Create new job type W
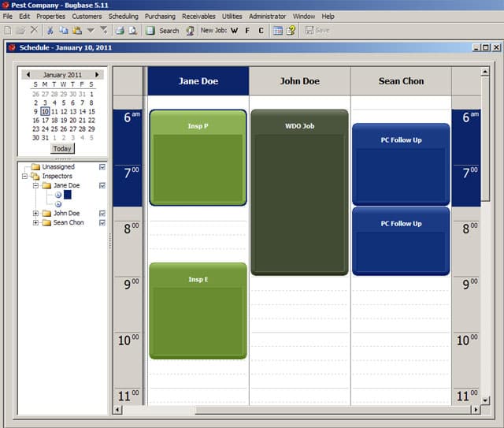 pyautogui.click(x=234, y=31)
